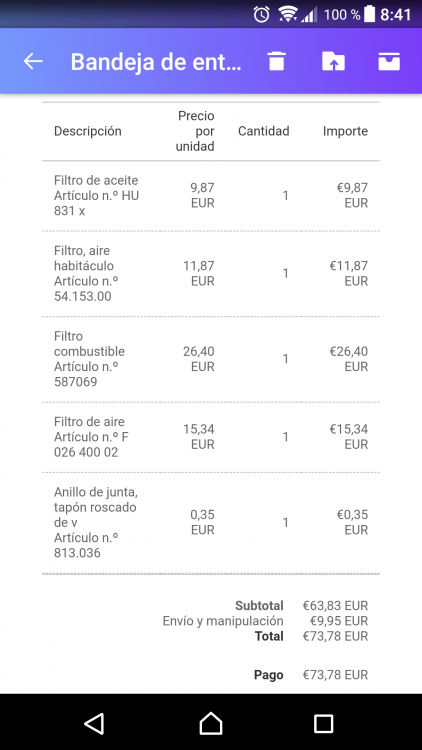Tap the Total amount €73,78 EUR
This screenshot has height=750, width=422.
(x=335, y=636)
